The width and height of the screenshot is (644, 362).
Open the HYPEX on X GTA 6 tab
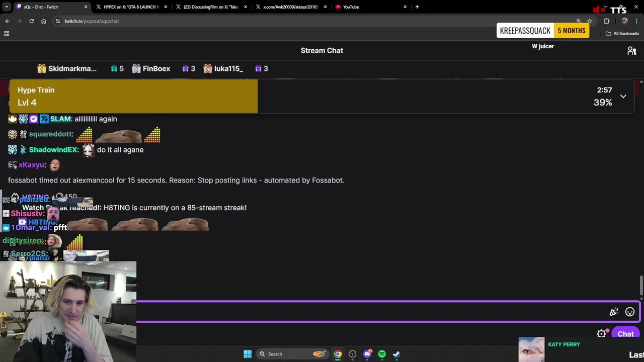pyautogui.click(x=131, y=7)
